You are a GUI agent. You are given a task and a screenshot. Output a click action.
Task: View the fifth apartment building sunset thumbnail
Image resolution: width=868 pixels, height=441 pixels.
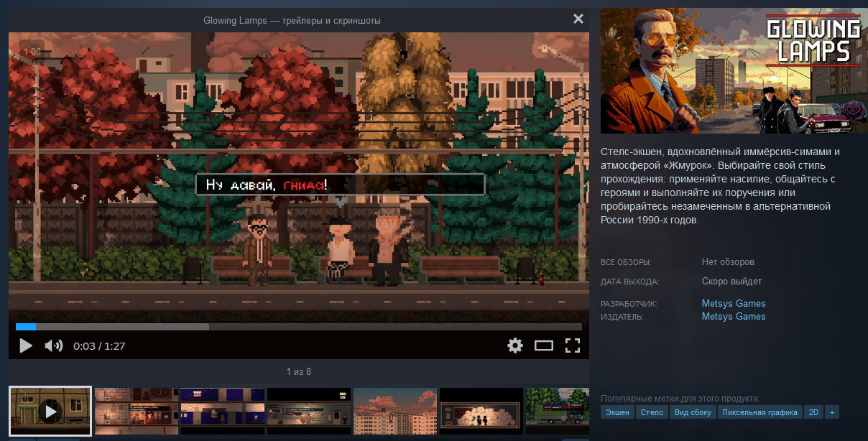(x=395, y=412)
